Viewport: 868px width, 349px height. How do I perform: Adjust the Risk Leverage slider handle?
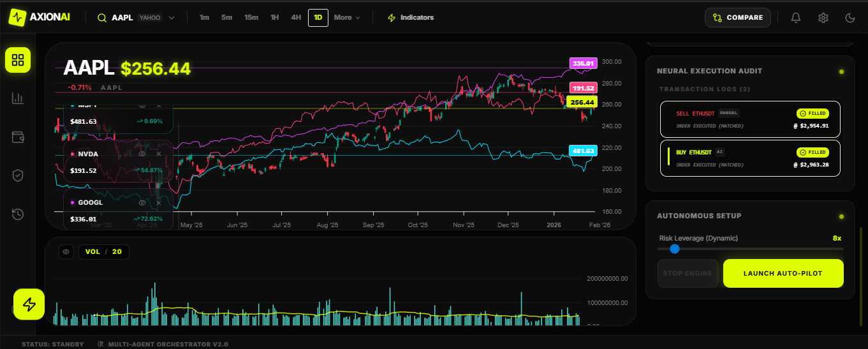coord(675,249)
